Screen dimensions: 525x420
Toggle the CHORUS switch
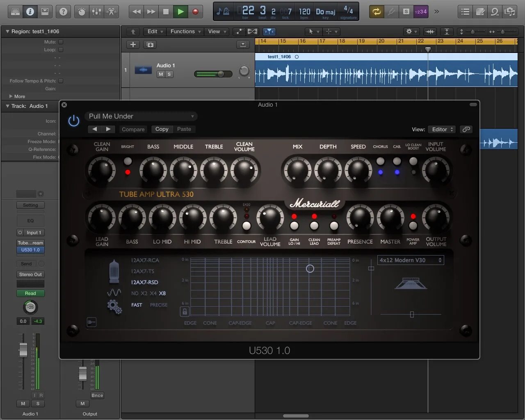tap(381, 161)
